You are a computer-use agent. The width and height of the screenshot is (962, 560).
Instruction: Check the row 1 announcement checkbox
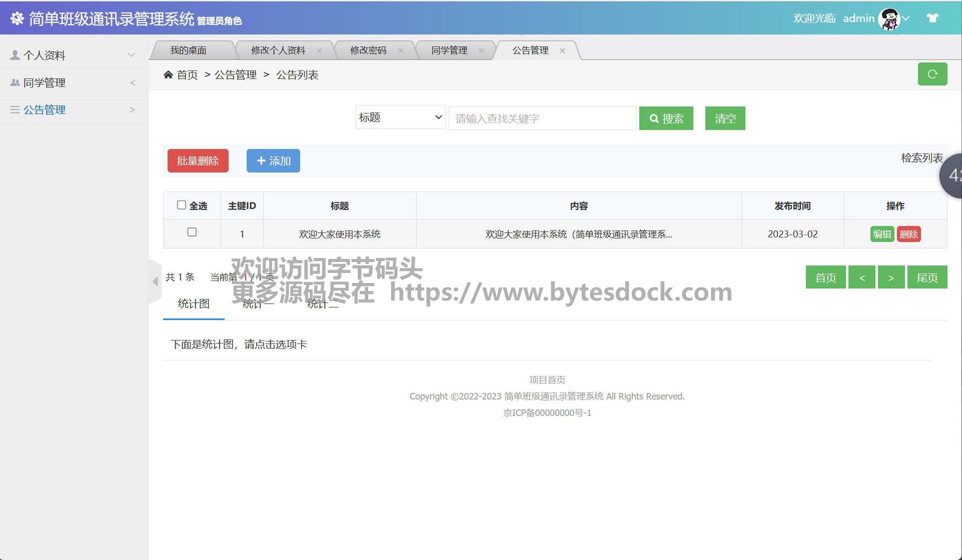[x=192, y=232]
